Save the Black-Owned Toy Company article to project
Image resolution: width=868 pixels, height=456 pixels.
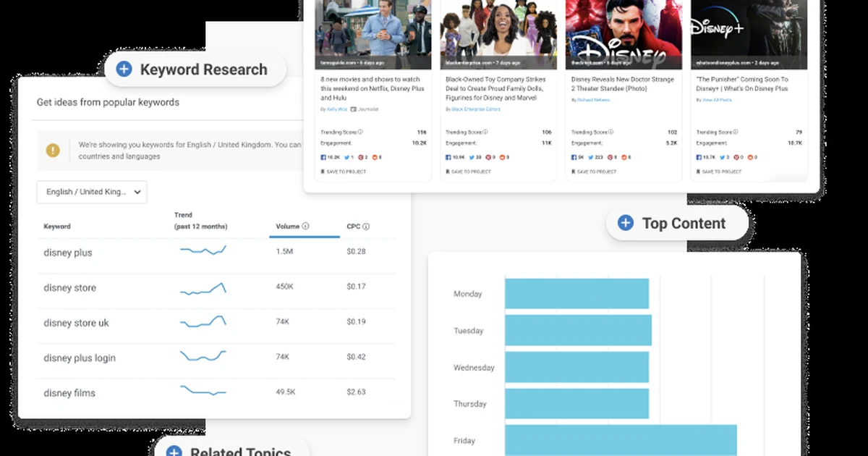pos(469,172)
